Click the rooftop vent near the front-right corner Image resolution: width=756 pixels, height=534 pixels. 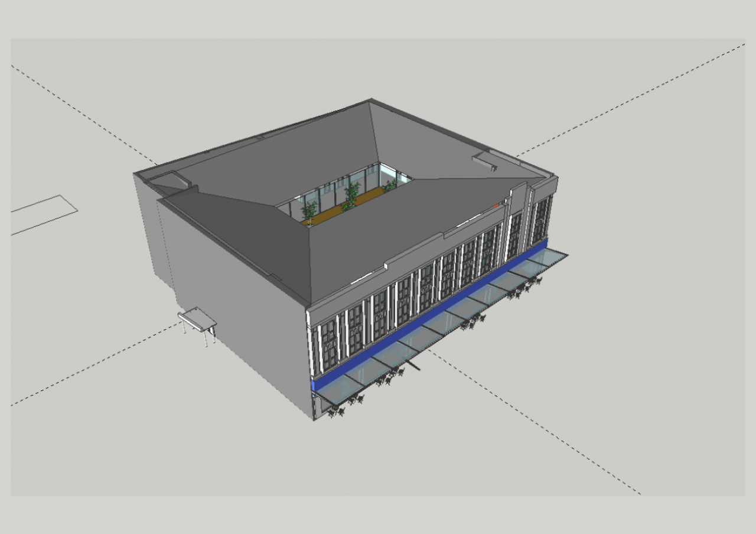click(x=484, y=161)
